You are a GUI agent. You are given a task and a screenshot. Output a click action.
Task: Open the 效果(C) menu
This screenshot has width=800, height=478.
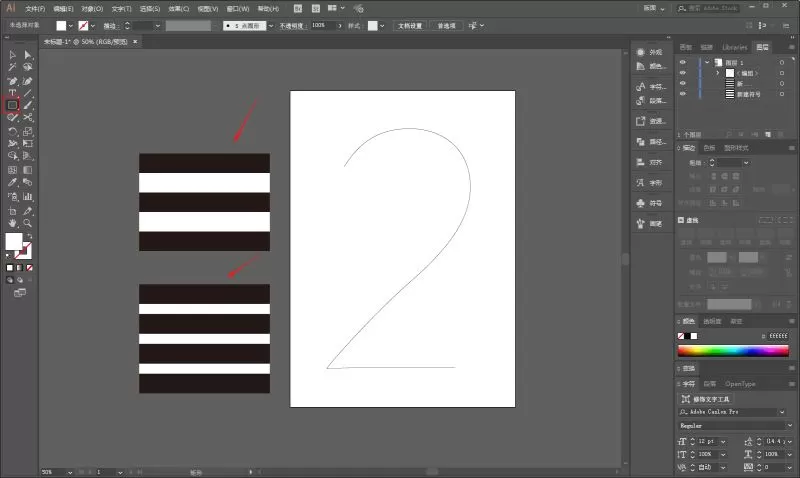coord(179,9)
